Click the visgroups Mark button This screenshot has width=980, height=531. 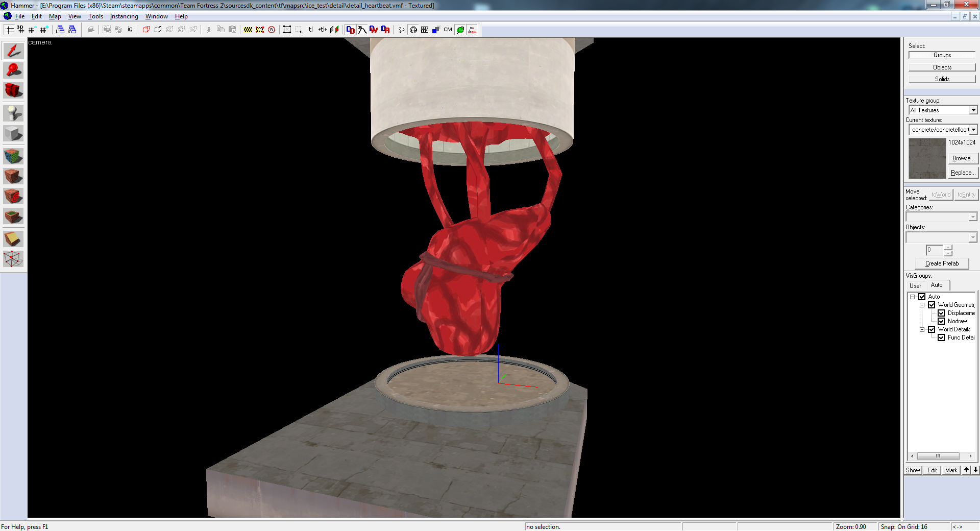click(951, 470)
